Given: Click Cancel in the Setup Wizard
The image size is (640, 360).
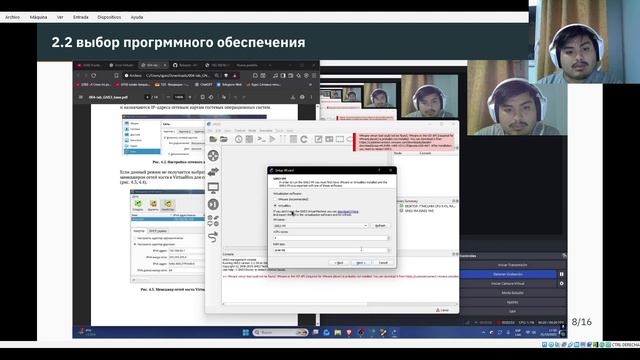Looking at the screenshot, I should [383, 263].
